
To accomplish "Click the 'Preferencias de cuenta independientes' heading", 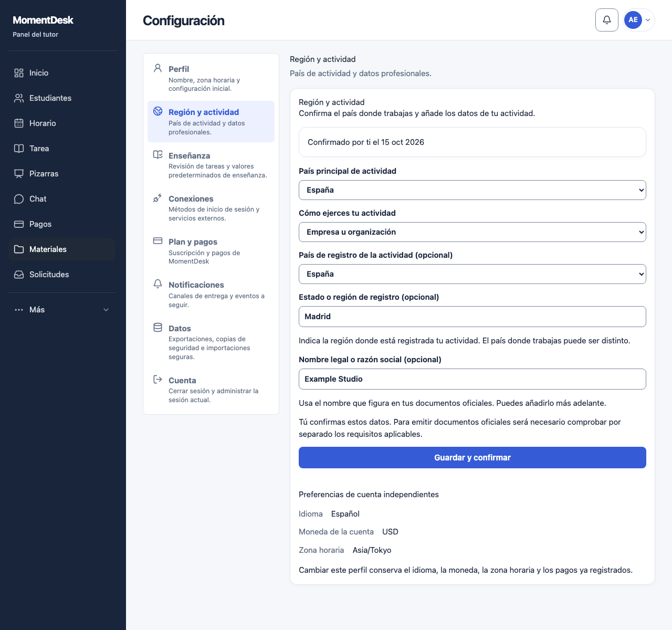I will (369, 495).
